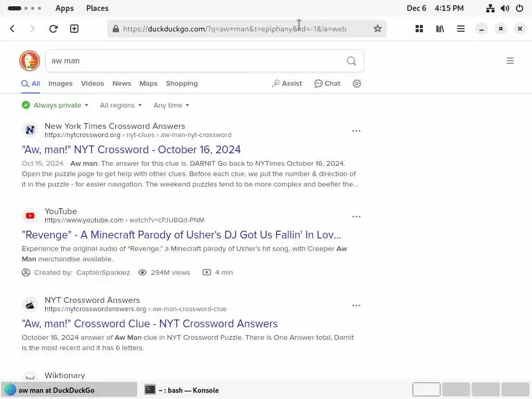The image size is (532, 399).
Task: Open the Assist feature
Action: click(287, 84)
